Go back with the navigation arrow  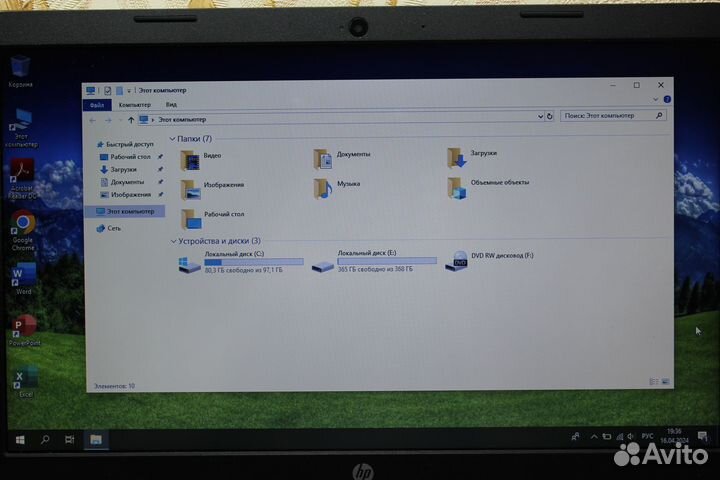pos(93,120)
